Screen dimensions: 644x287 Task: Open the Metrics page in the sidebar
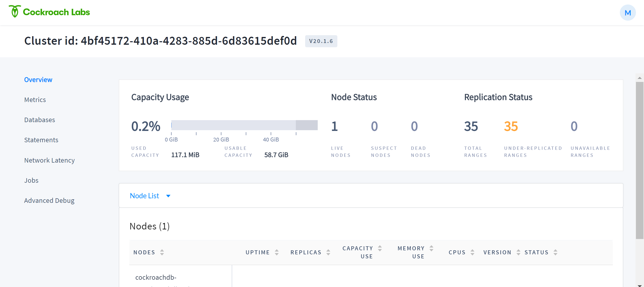coord(35,100)
